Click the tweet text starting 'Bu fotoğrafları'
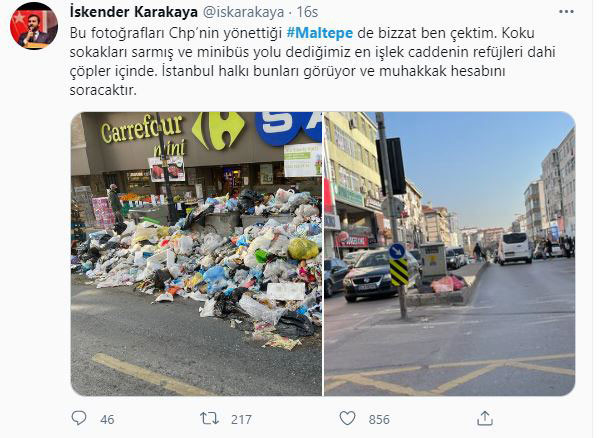610x438 pixels. tap(312, 61)
